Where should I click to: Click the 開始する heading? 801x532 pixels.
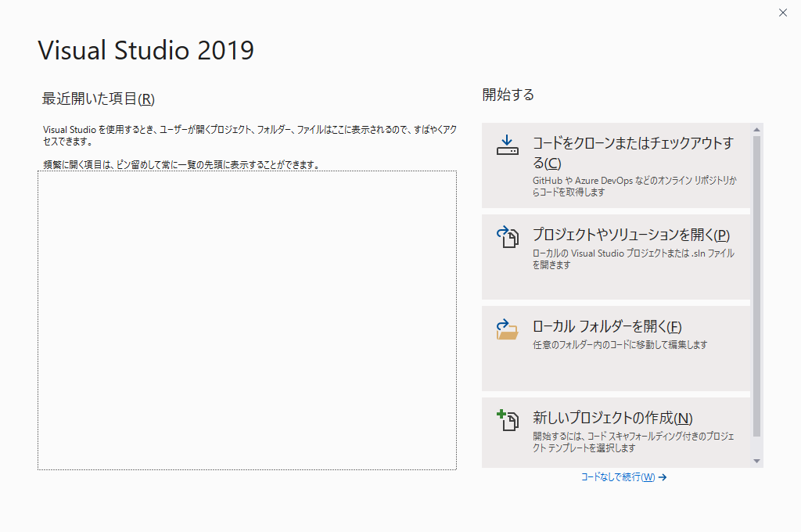508,95
